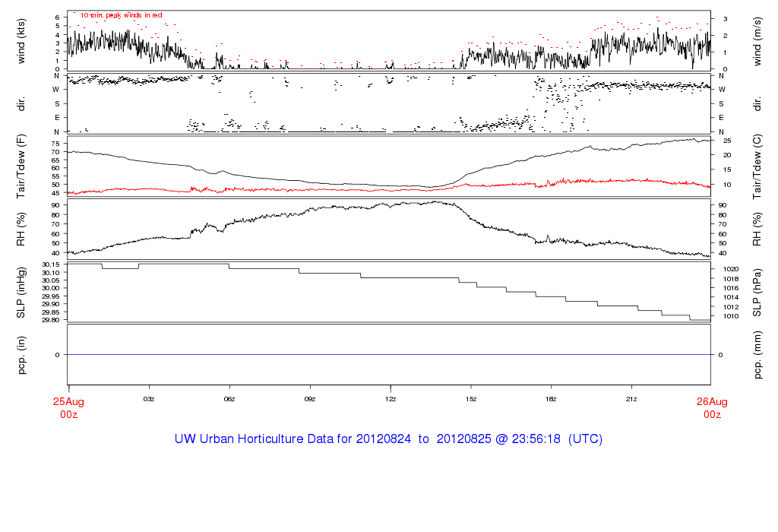Click the 'wind (kts)' axis title
Viewport: 778px width, 532px height.
pyautogui.click(x=21, y=41)
